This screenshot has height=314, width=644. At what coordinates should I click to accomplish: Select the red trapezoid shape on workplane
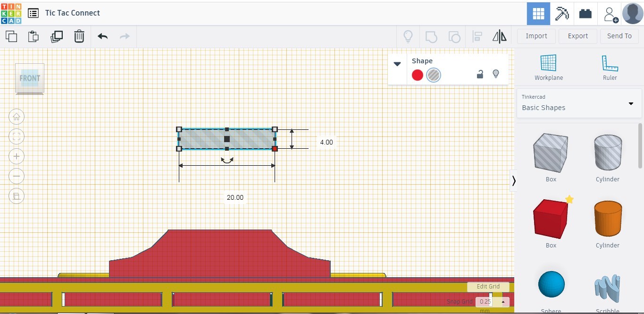[x=220, y=253]
